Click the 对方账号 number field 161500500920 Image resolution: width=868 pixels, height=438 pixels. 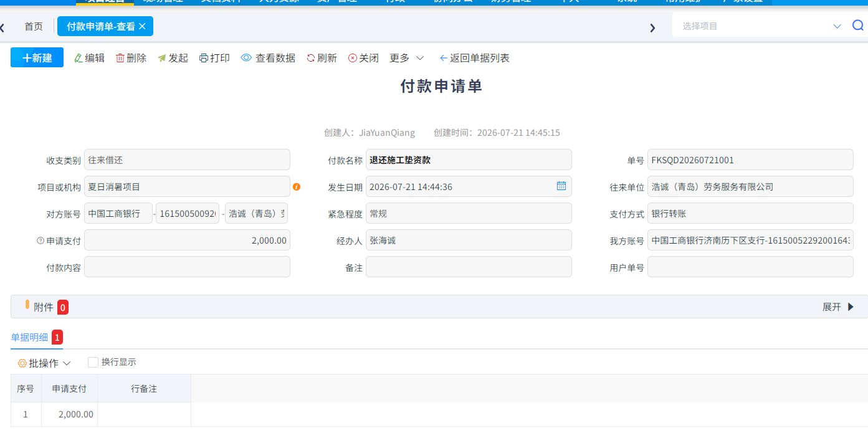[188, 213]
